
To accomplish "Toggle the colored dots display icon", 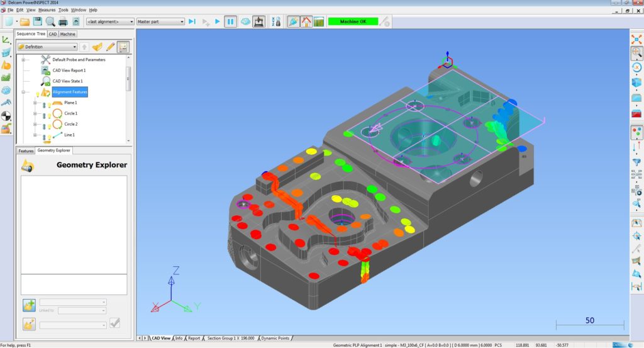I will tap(636, 132).
